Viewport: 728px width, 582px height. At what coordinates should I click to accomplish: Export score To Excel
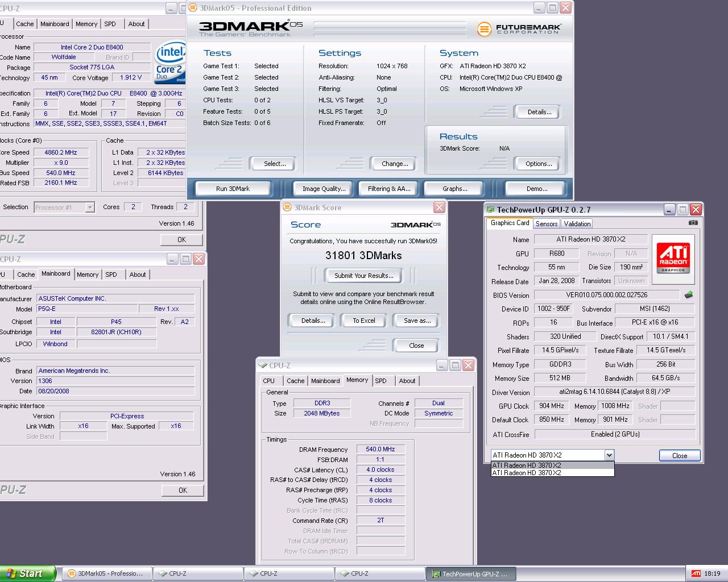(x=364, y=321)
